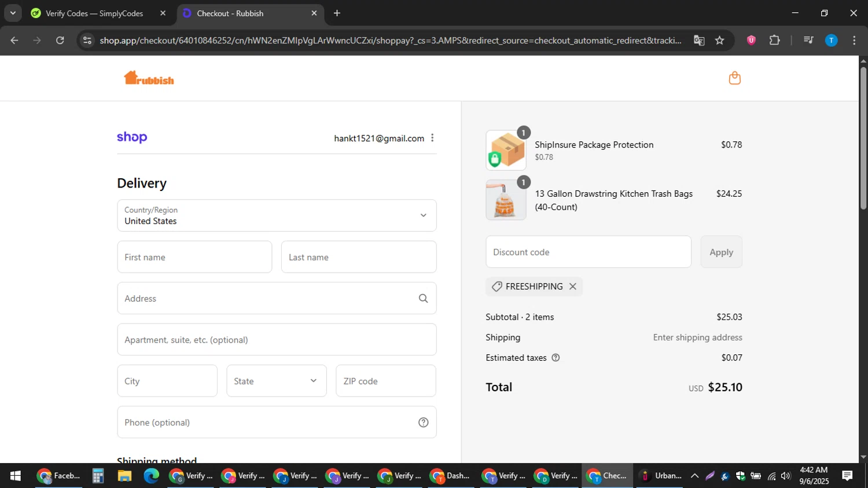Open the tab search dropdown
868x488 pixels.
click(x=13, y=13)
